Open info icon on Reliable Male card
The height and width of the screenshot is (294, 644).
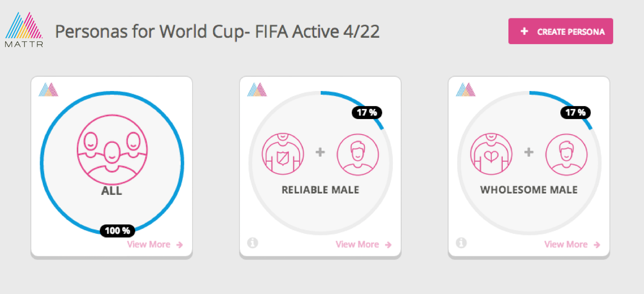[252, 243]
